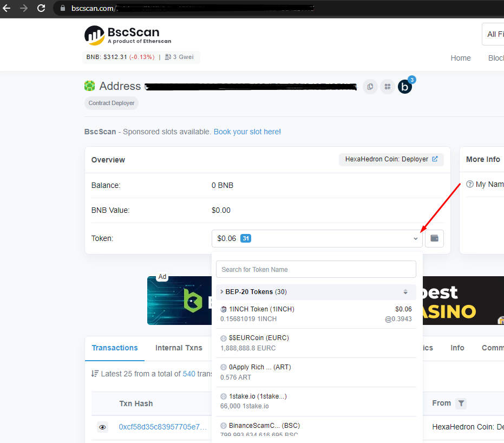504x443 pixels.
Task: Copy the address with the copy icon
Action: tap(370, 87)
